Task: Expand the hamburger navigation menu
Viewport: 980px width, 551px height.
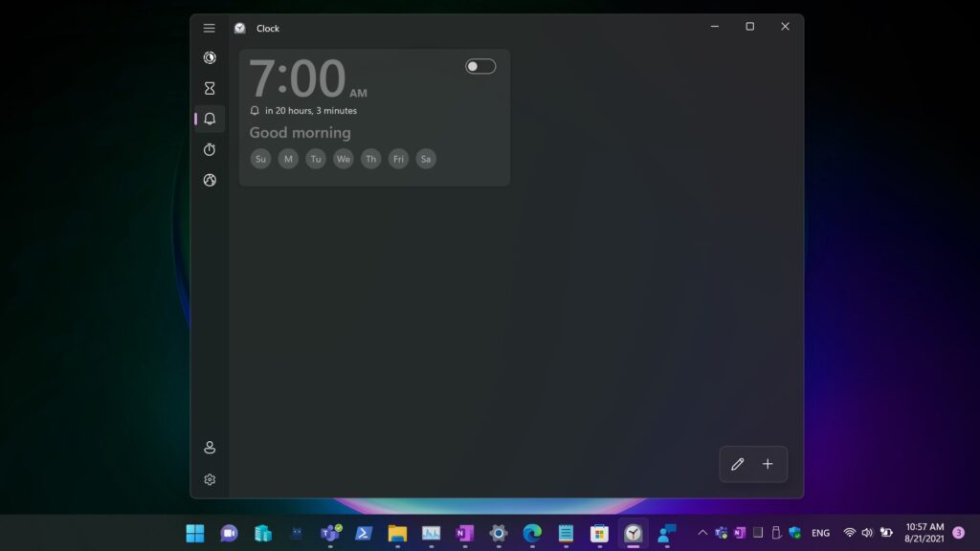Action: point(210,28)
